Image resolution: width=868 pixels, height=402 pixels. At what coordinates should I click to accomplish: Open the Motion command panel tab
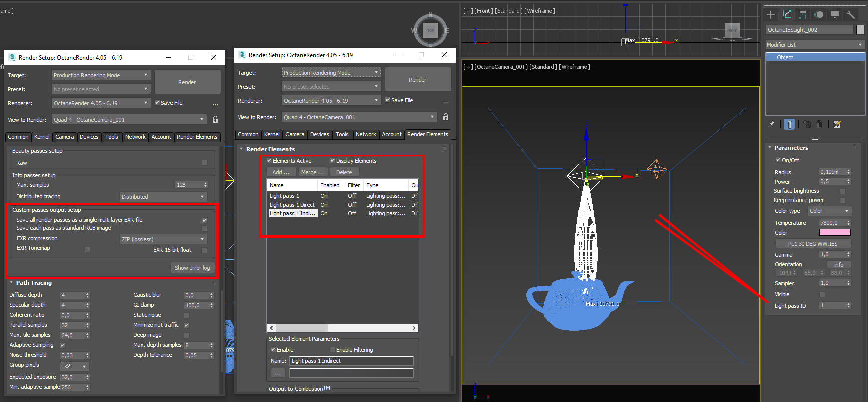pyautogui.click(x=819, y=15)
